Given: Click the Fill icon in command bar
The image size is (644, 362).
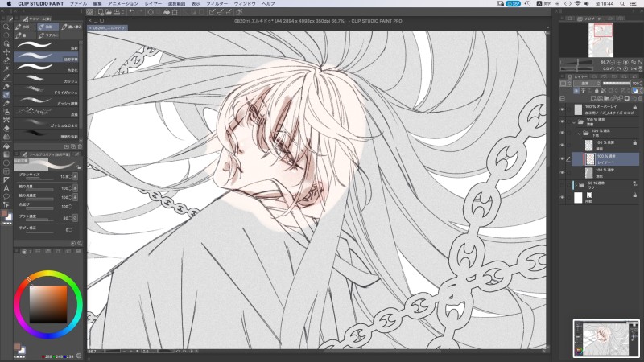Looking at the screenshot, I should (167, 12).
